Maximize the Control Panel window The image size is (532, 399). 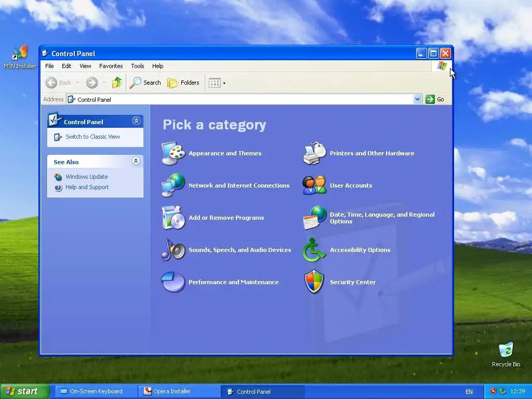click(433, 54)
